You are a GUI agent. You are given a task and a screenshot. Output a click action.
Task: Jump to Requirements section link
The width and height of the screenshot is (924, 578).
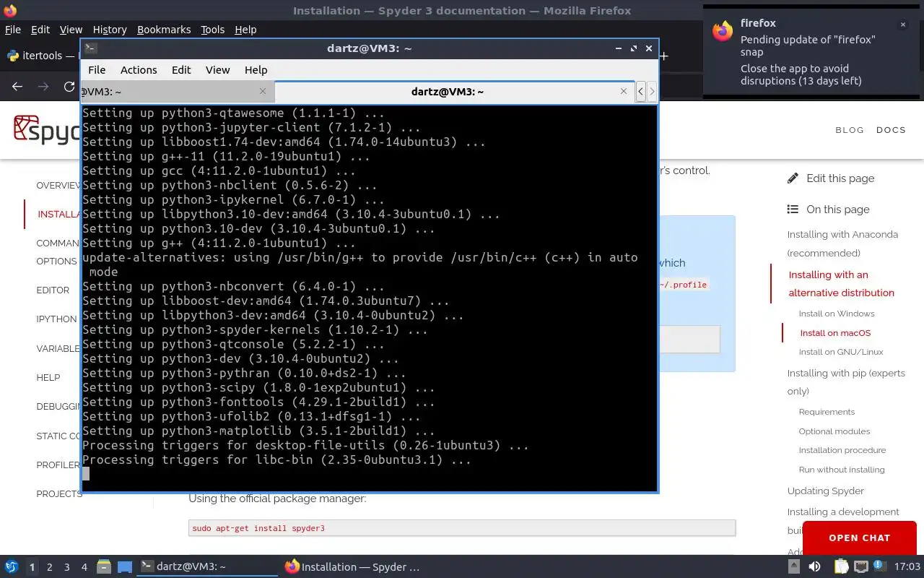coord(827,412)
